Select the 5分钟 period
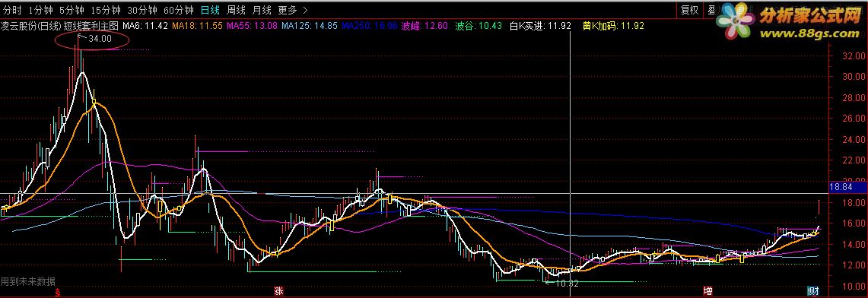This screenshot has width=868, height=298. (72, 10)
